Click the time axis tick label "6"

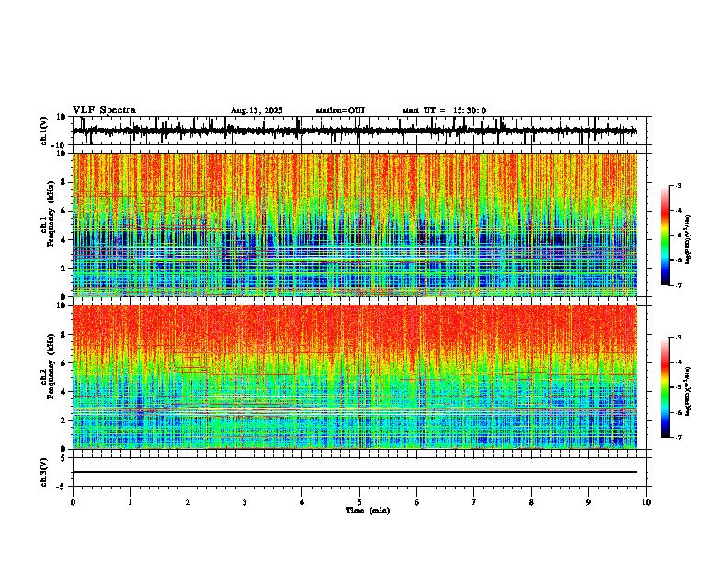(x=417, y=502)
